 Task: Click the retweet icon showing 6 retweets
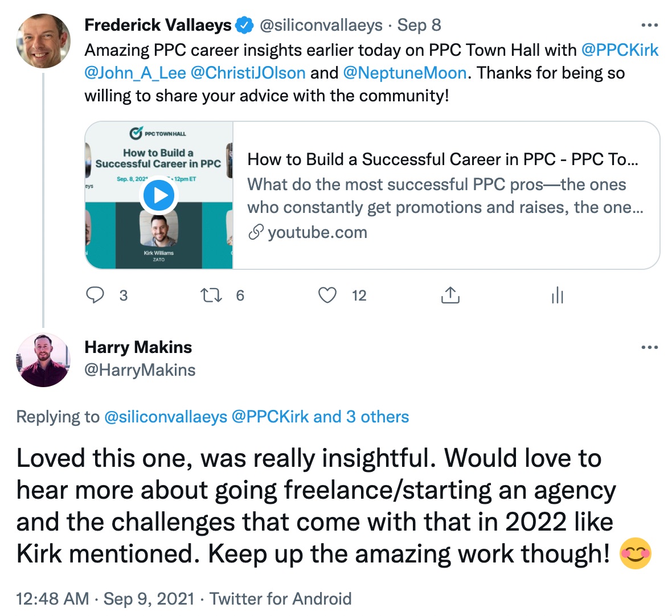pos(211,295)
